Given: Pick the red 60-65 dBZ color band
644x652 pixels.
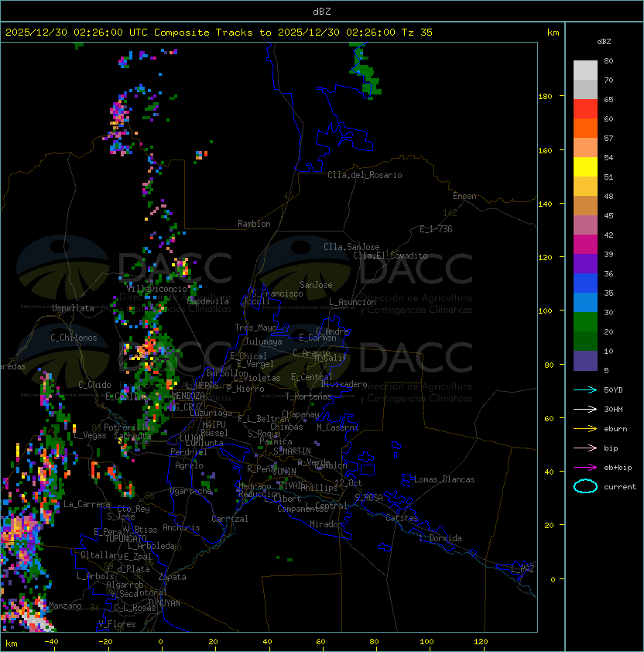Looking at the screenshot, I should coord(585,109).
